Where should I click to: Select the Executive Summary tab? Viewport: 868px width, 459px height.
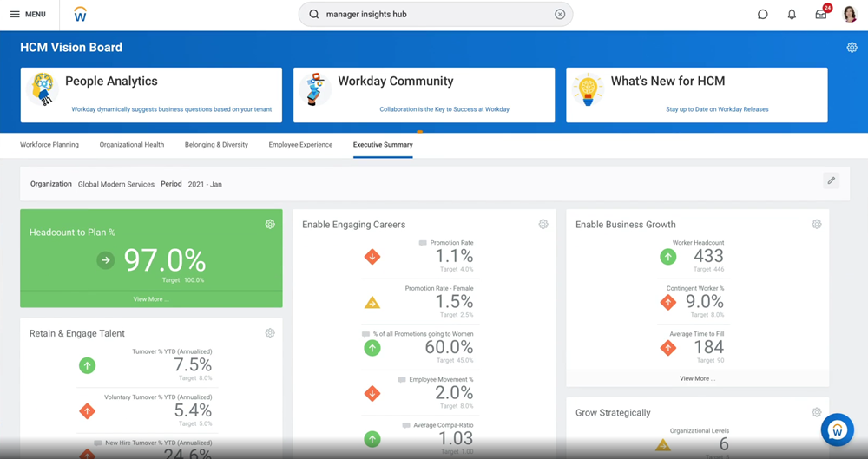383,145
